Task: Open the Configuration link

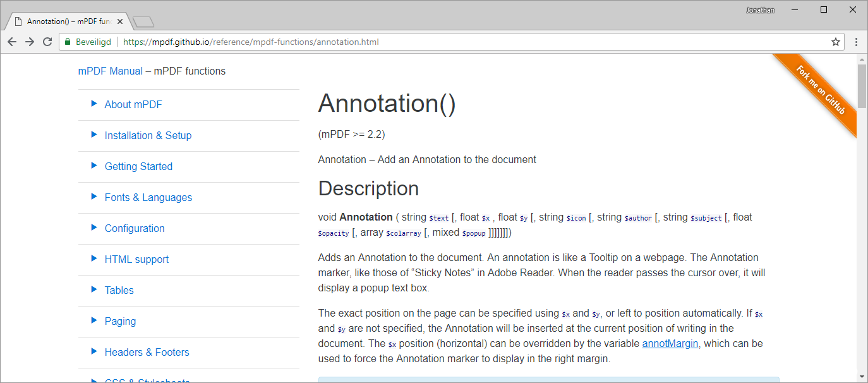Action: 135,228
